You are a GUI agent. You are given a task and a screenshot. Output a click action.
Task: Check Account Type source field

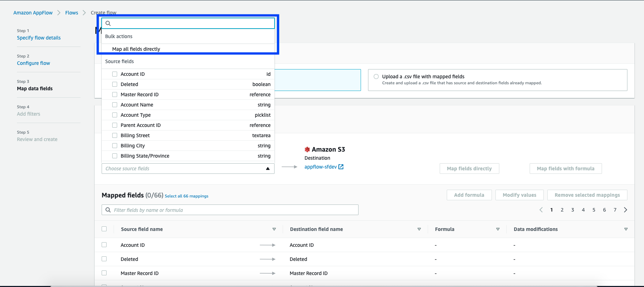coord(115,115)
